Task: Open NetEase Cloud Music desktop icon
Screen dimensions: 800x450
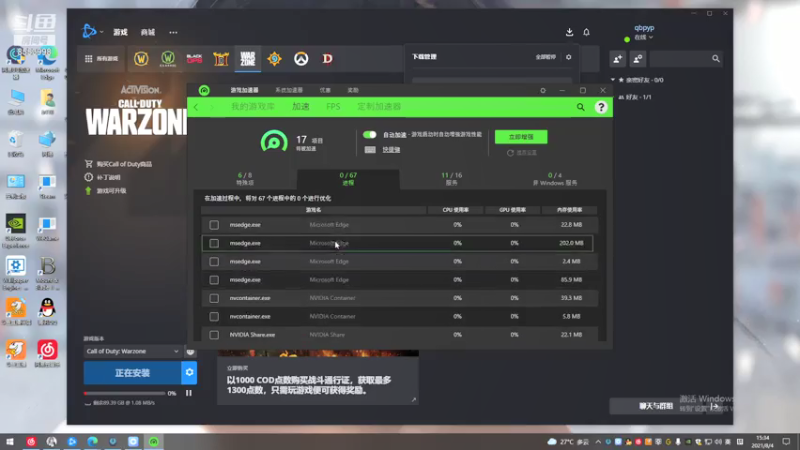Action: [x=47, y=353]
